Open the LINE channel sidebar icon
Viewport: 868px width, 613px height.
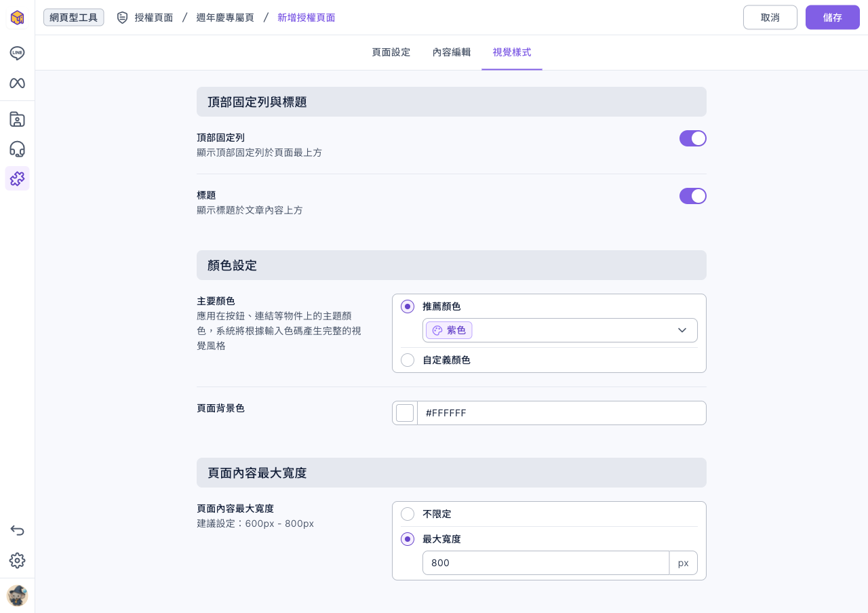17,53
